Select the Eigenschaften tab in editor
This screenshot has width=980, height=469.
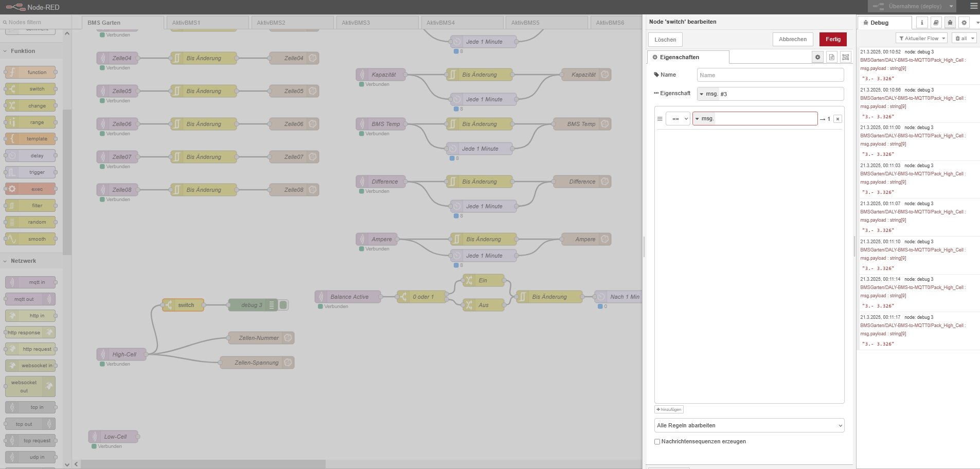click(688, 57)
